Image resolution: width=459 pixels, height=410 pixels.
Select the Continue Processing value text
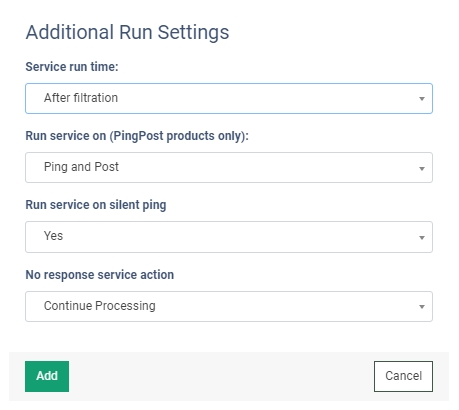click(100, 306)
